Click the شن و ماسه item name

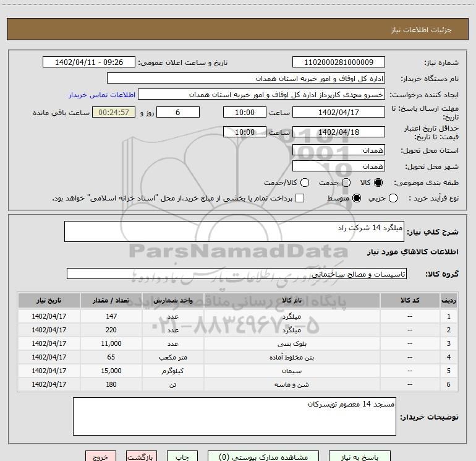[x=292, y=385]
